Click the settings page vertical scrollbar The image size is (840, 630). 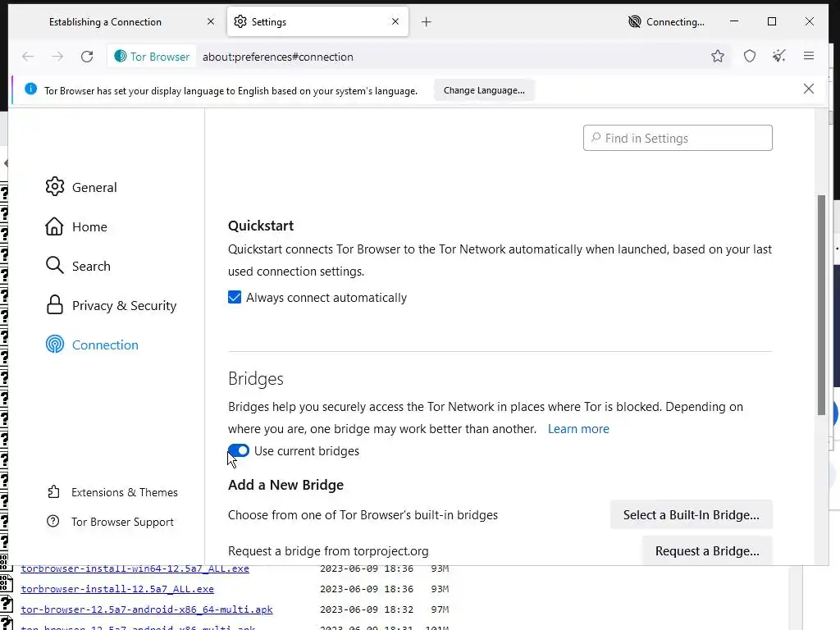click(822, 304)
